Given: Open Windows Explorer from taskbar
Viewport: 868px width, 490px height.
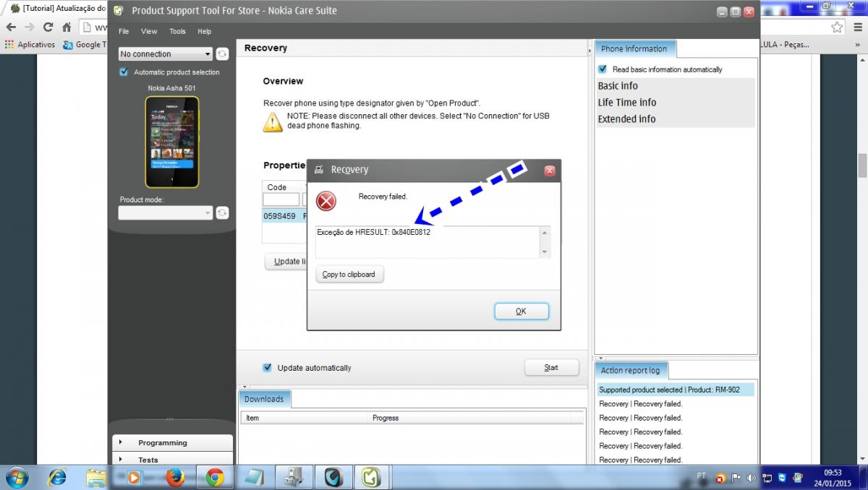Looking at the screenshot, I should [96, 478].
